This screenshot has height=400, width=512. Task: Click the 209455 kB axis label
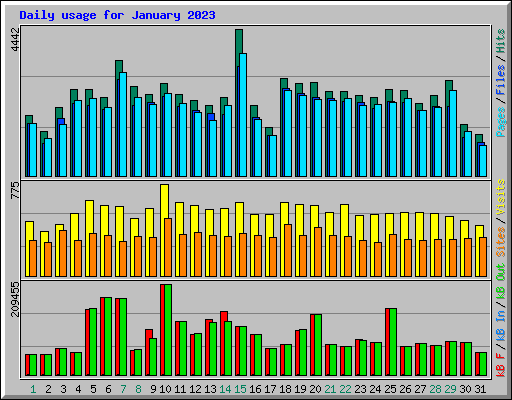tap(15, 299)
